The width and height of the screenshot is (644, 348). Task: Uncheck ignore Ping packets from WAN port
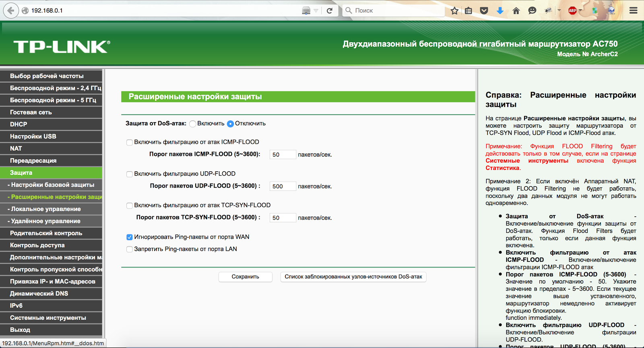130,237
